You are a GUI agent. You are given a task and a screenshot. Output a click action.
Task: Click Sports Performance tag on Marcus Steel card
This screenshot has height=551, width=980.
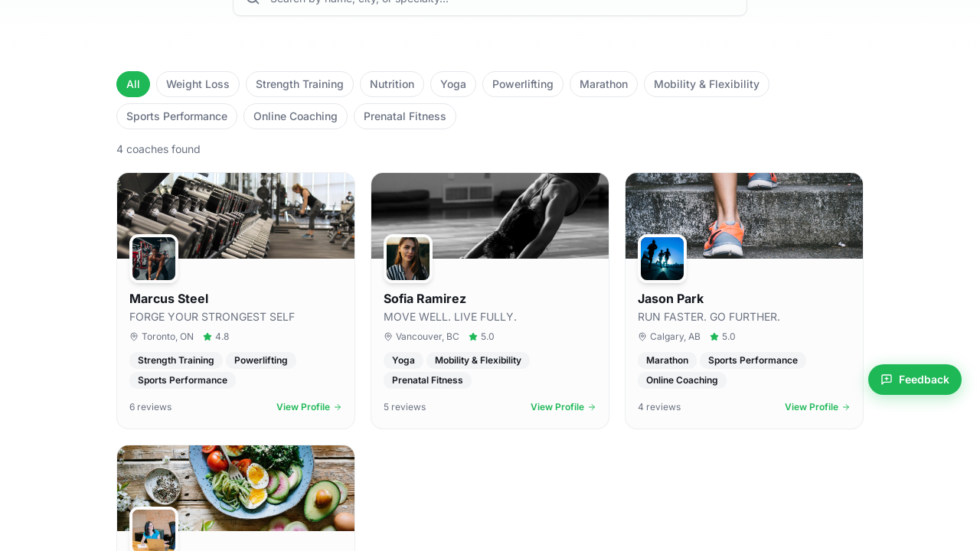[x=182, y=380]
